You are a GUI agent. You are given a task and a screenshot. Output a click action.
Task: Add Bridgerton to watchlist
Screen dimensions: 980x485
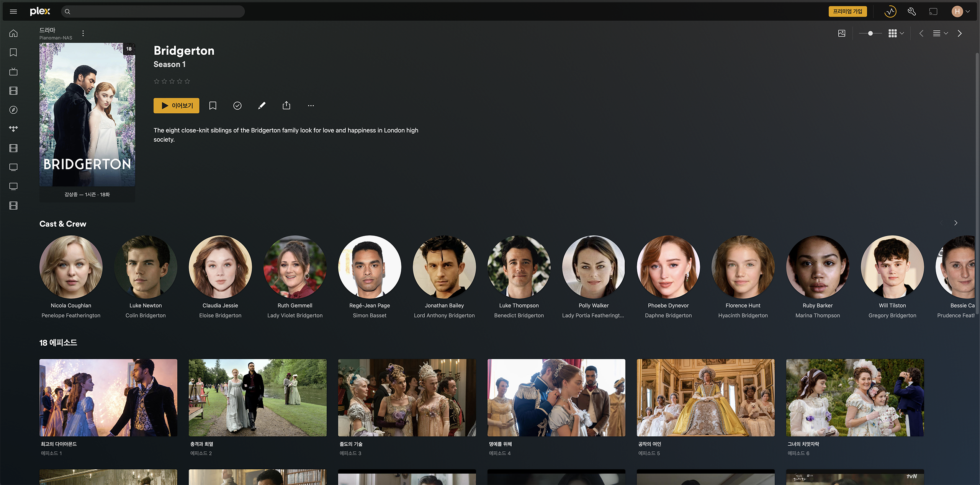coord(213,106)
